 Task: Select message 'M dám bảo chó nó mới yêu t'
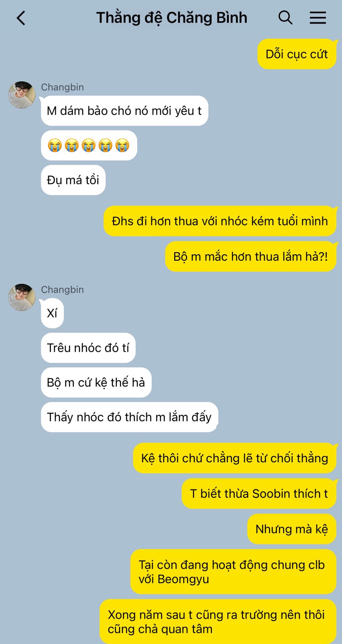(x=124, y=111)
